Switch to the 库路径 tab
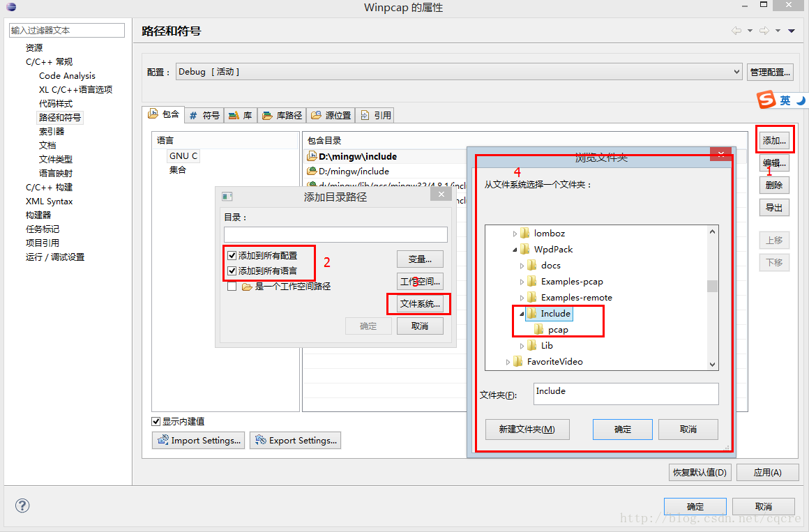 coord(282,115)
